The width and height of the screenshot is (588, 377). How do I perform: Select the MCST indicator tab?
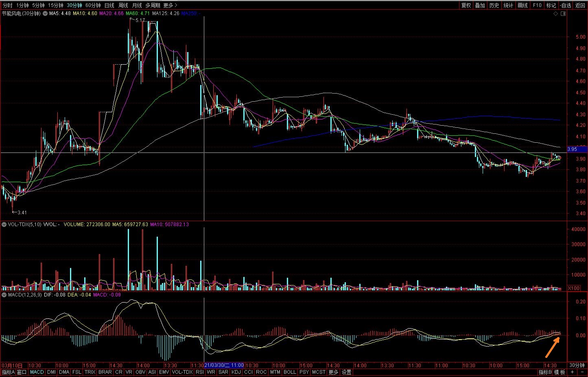[x=319, y=372]
